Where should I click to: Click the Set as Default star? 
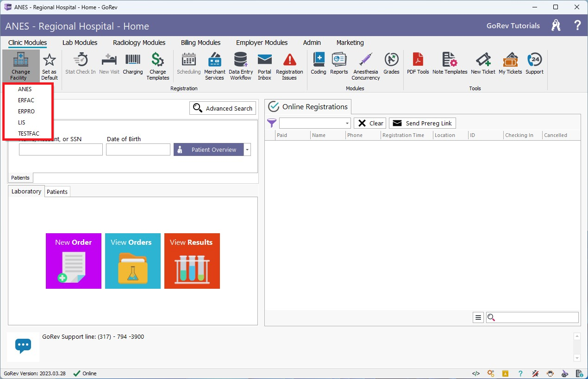(x=50, y=66)
